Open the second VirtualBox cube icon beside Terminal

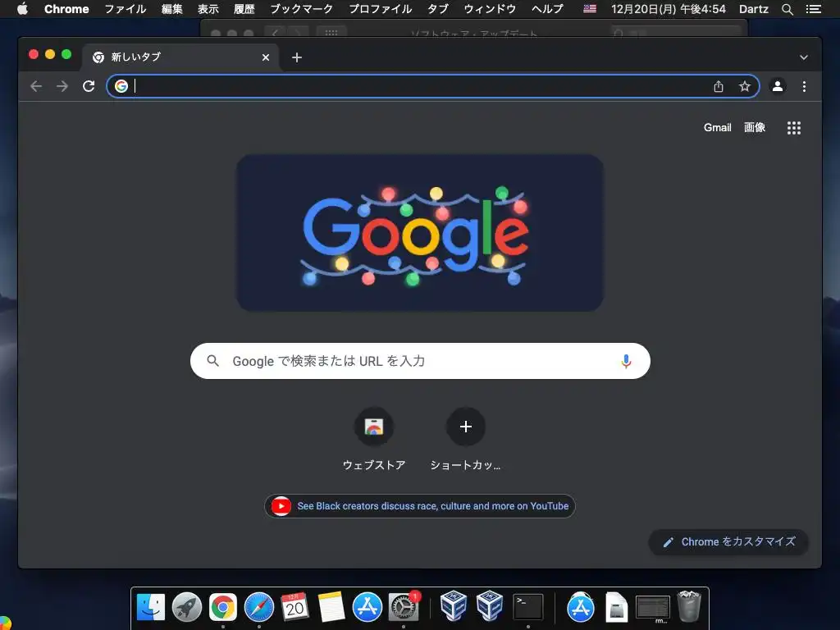(489, 606)
